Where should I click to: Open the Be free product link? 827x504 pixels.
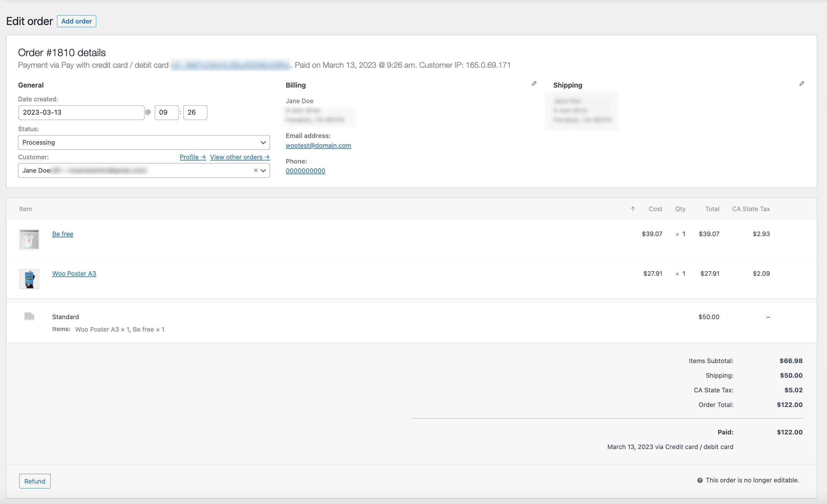[63, 234]
